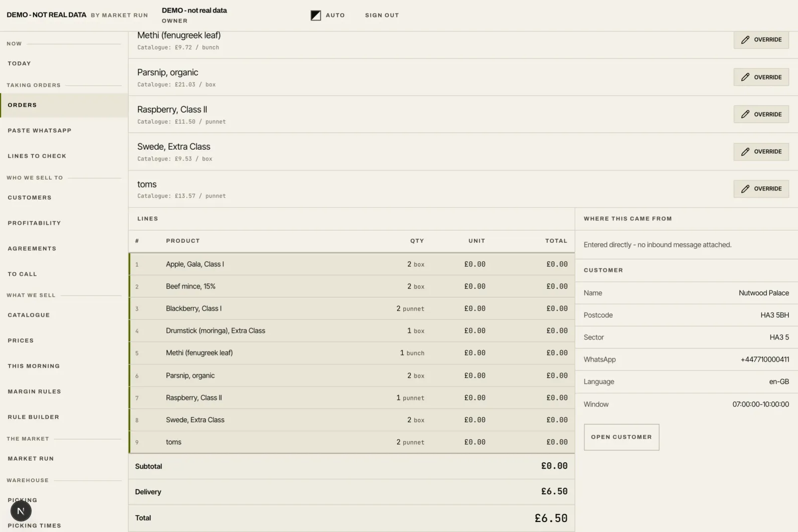
Task: Click the Open Customer button
Action: click(x=621, y=437)
